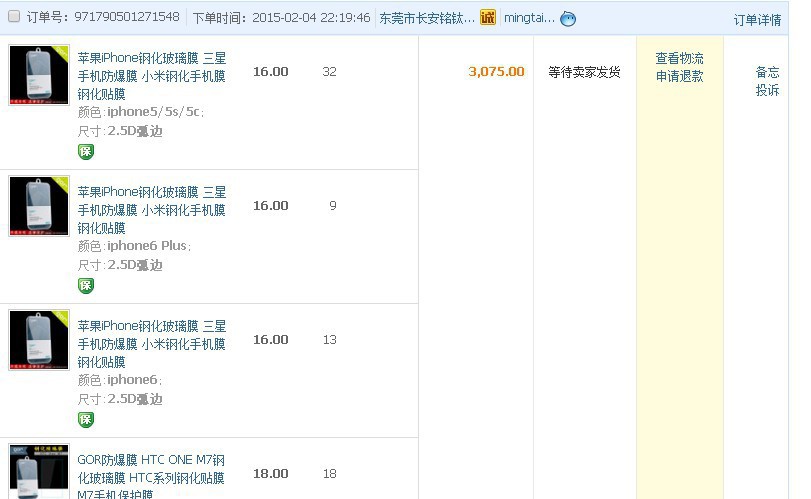Click the green 保 badge under iphone5/5s/5c item
This screenshot has height=499, width=811.
coord(86,152)
